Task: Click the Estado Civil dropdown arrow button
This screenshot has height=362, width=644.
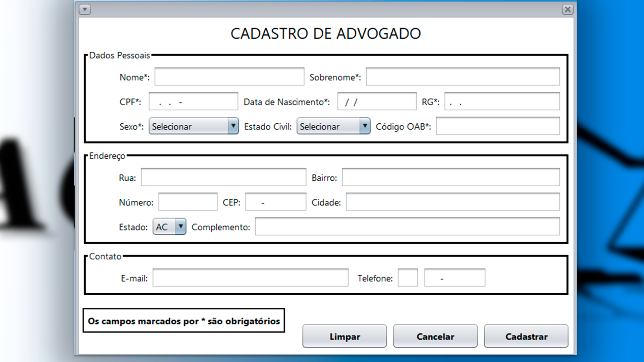Action: (365, 126)
